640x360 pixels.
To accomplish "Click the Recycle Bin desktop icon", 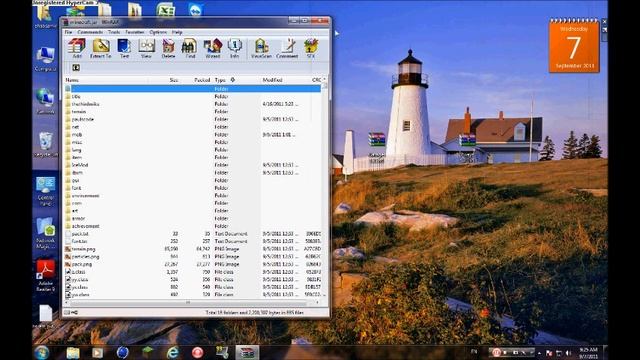I will pos(45,144).
